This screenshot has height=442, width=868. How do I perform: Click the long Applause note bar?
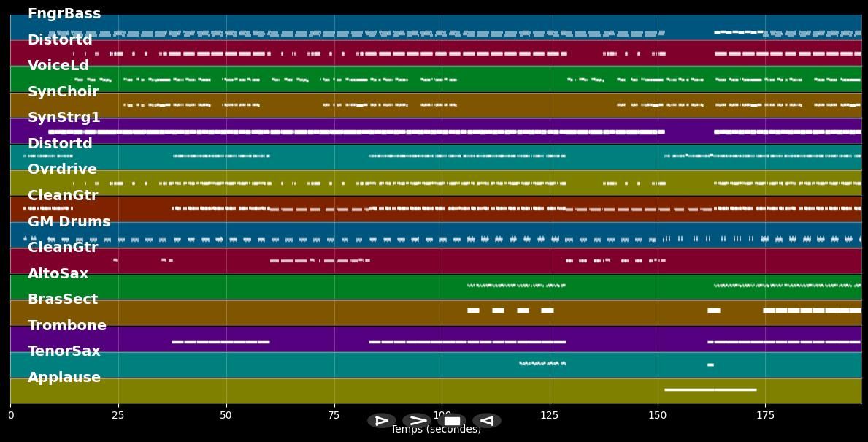coord(710,389)
